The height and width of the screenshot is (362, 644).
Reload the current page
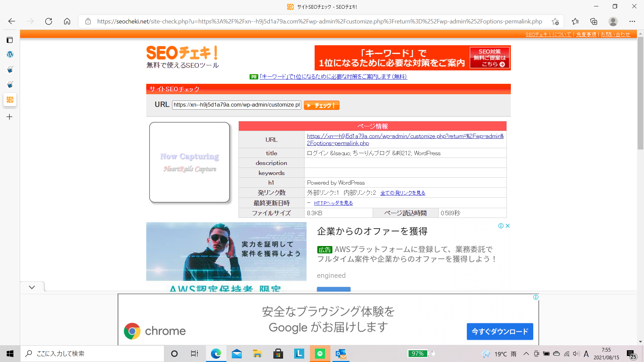click(49, 21)
